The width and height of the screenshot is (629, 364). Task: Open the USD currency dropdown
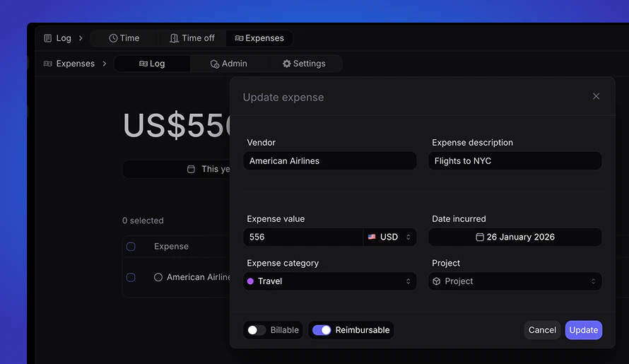tap(389, 237)
